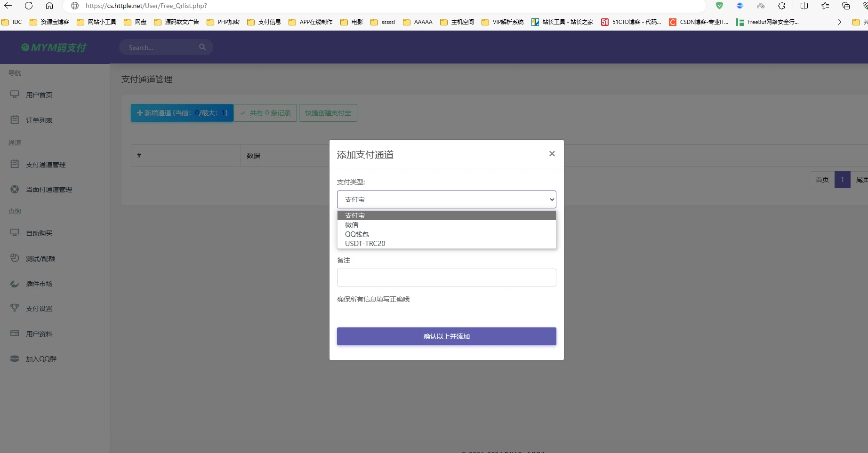
Task: Open 订单列表 in the sidebar
Action: coord(39,120)
